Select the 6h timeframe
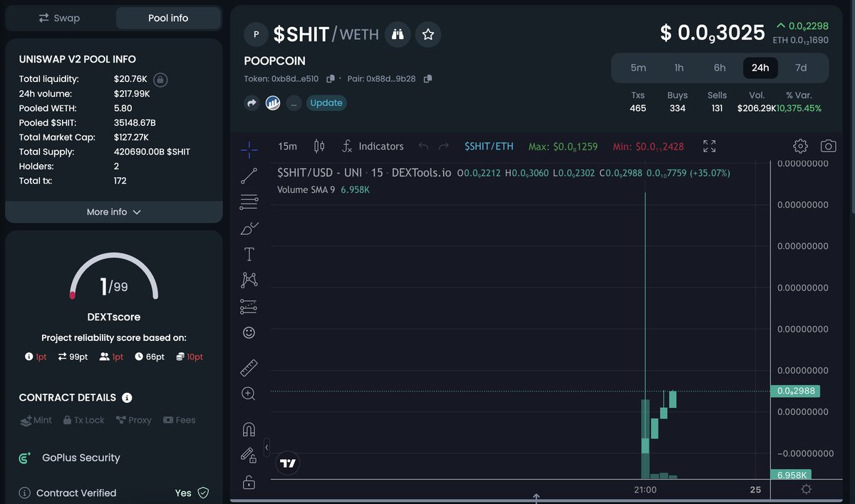The image size is (855, 504). 720,68
